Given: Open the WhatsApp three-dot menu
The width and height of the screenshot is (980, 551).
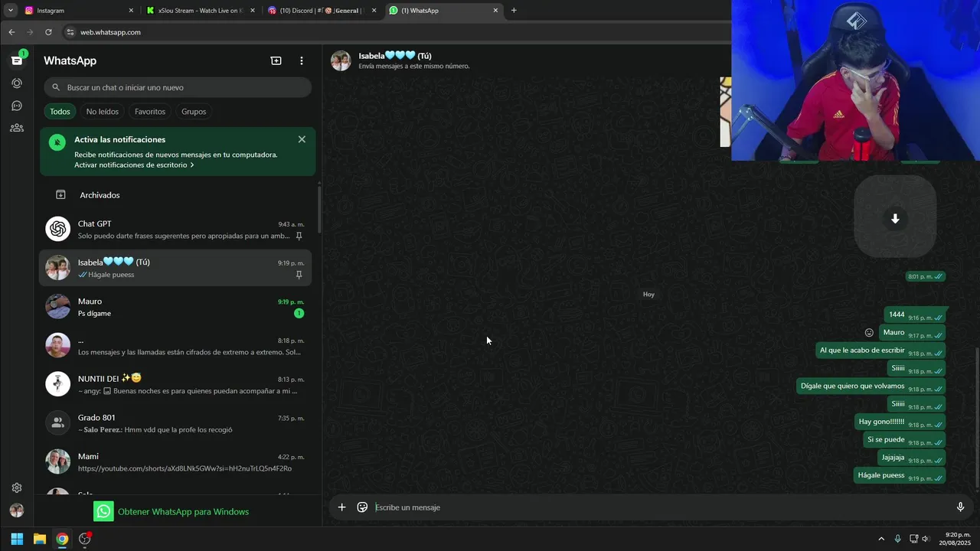Looking at the screenshot, I should tap(302, 60).
